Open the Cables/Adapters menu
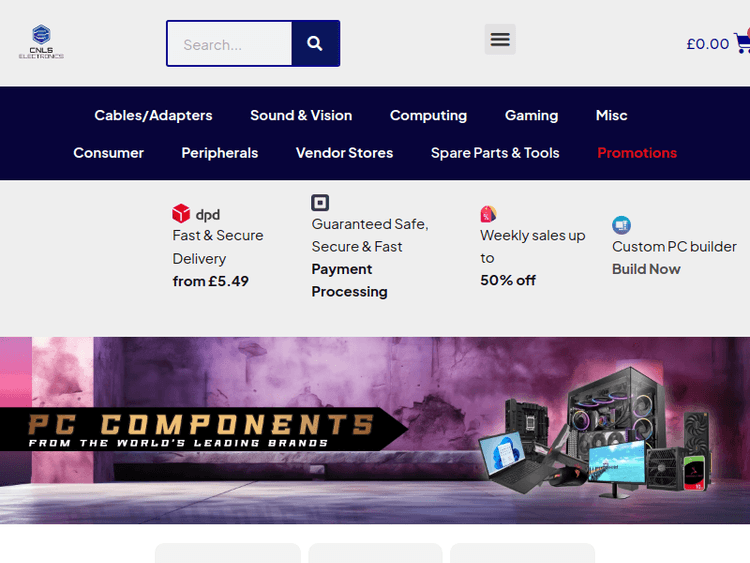Image resolution: width=750 pixels, height=563 pixels. (x=153, y=115)
